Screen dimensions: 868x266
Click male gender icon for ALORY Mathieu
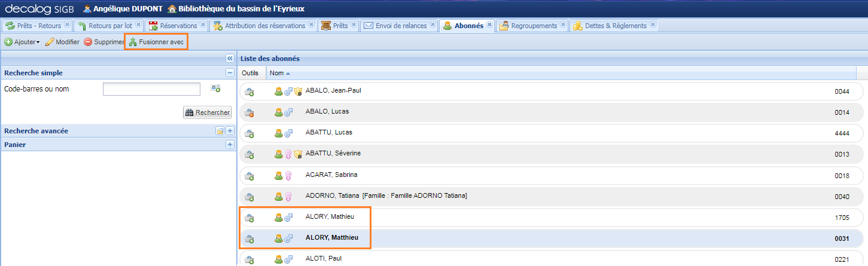[x=288, y=218]
